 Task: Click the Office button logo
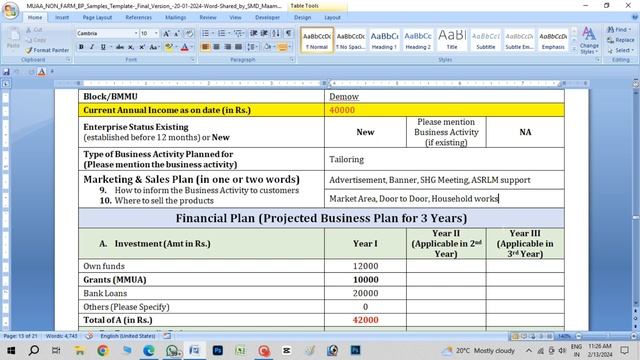pyautogui.click(x=11, y=11)
